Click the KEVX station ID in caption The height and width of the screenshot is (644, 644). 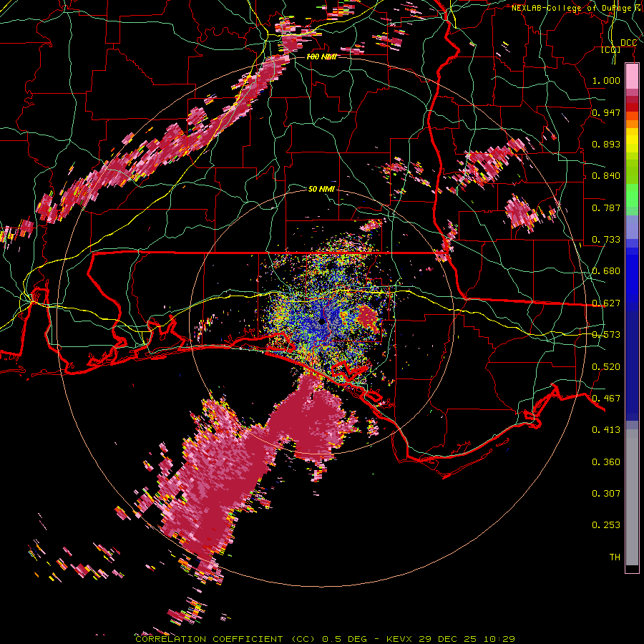click(x=401, y=639)
